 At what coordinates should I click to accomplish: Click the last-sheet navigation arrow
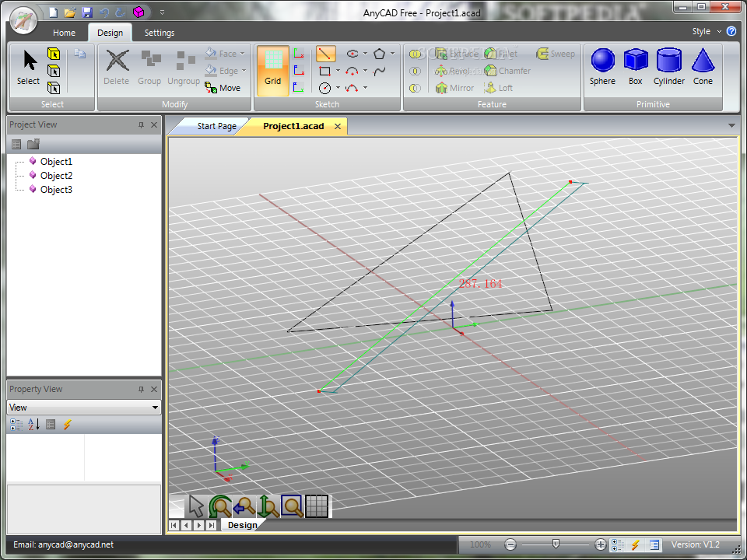coord(211,525)
